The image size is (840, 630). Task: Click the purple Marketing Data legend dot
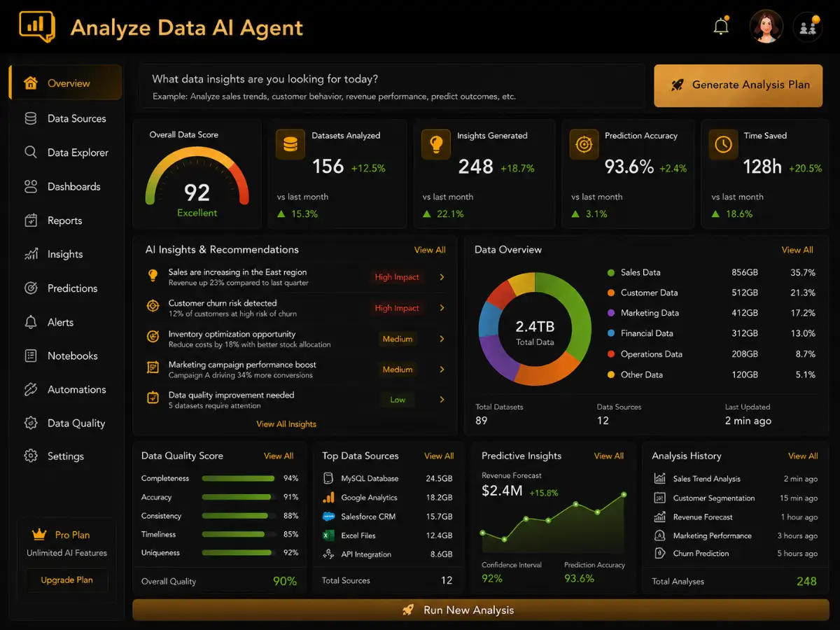click(611, 313)
